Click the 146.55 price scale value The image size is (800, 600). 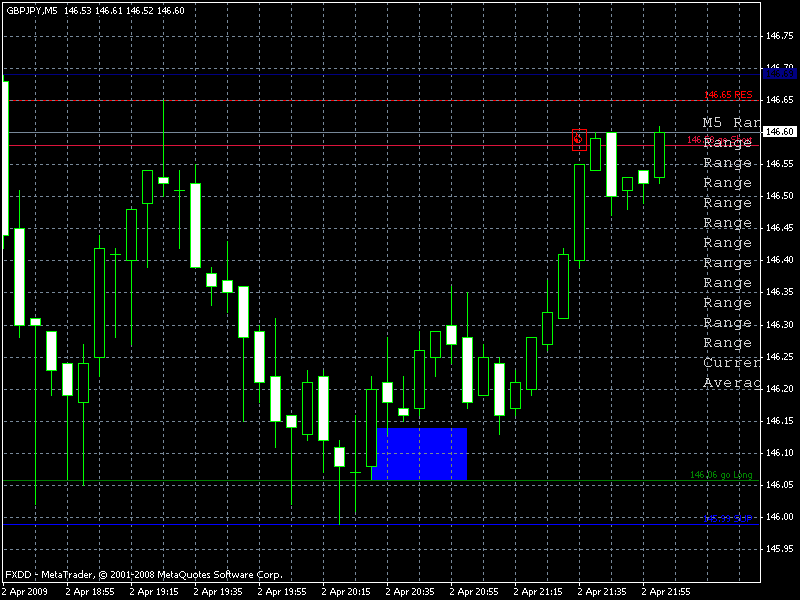click(780, 164)
